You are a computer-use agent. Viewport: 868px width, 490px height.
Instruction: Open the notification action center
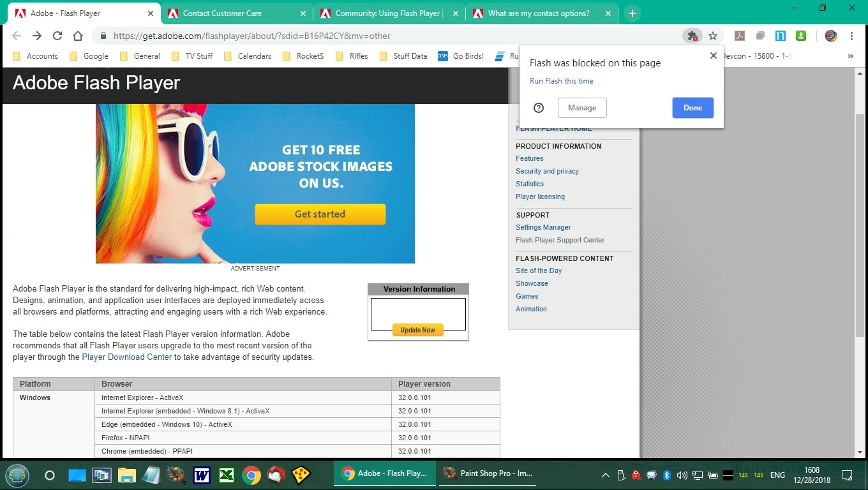(847, 475)
